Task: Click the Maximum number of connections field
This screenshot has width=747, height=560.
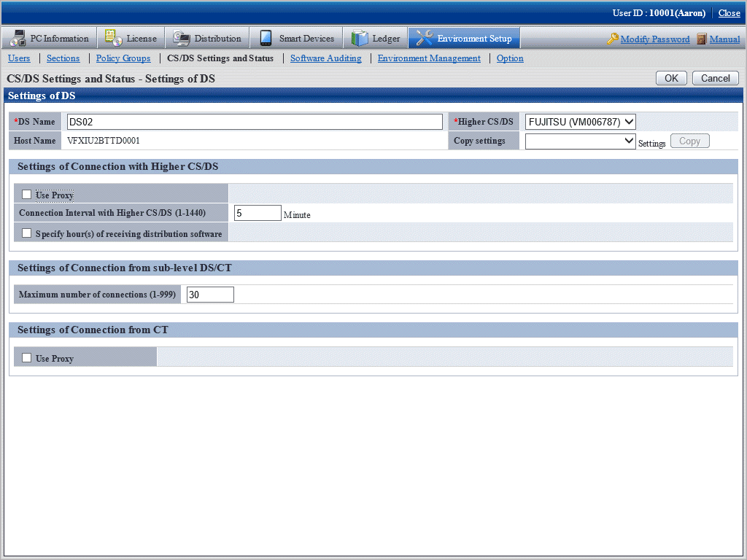Action: click(x=210, y=295)
